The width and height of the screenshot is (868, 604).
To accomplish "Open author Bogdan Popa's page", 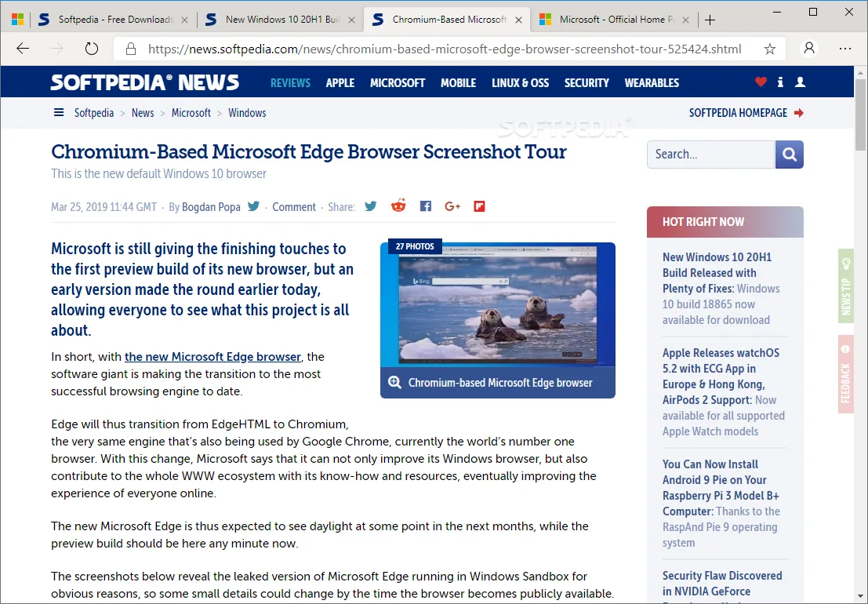I will pyautogui.click(x=211, y=207).
